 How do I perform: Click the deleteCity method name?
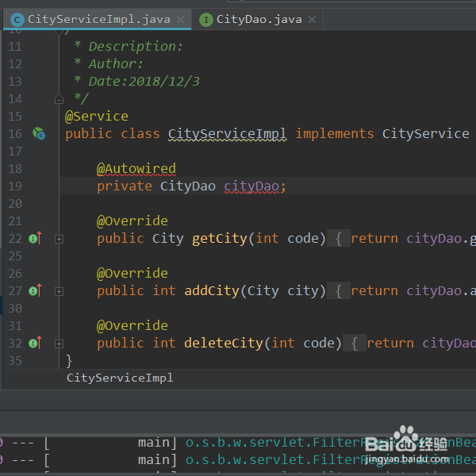click(224, 344)
